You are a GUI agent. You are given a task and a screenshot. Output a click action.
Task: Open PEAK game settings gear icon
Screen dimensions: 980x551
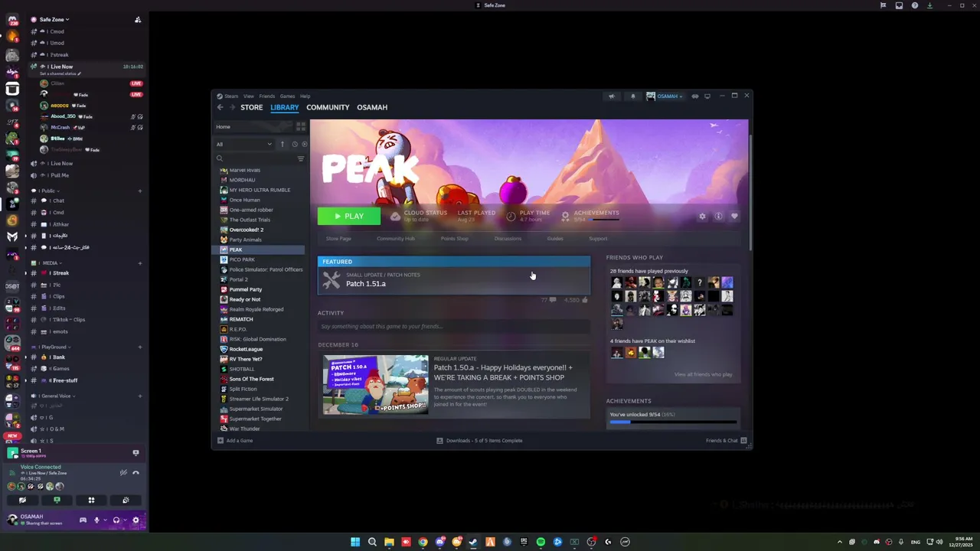click(x=702, y=217)
